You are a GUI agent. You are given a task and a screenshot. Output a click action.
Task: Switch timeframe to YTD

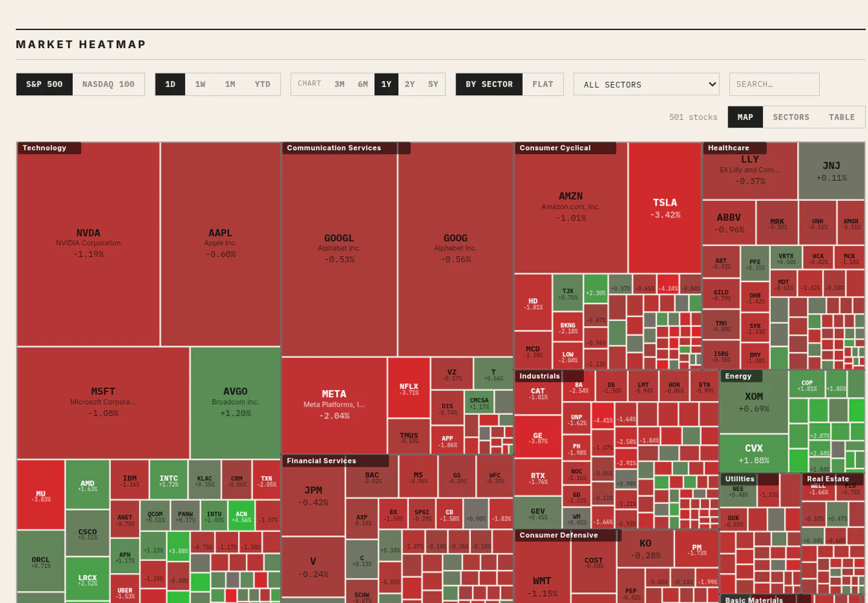[263, 84]
